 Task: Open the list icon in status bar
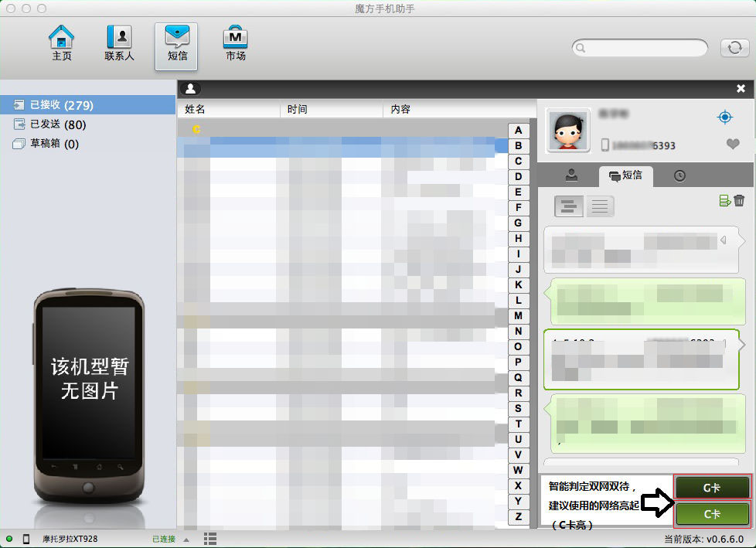[x=209, y=539]
